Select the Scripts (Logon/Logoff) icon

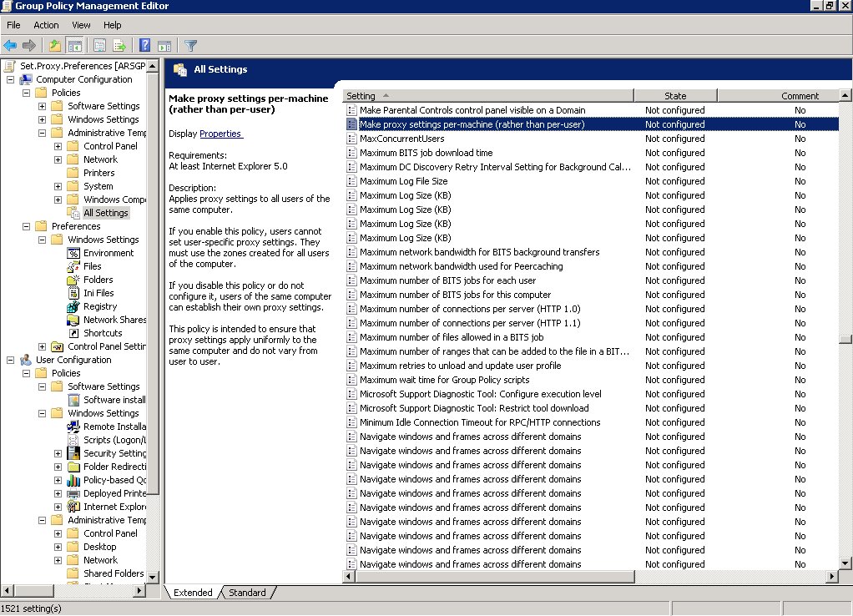coord(73,440)
